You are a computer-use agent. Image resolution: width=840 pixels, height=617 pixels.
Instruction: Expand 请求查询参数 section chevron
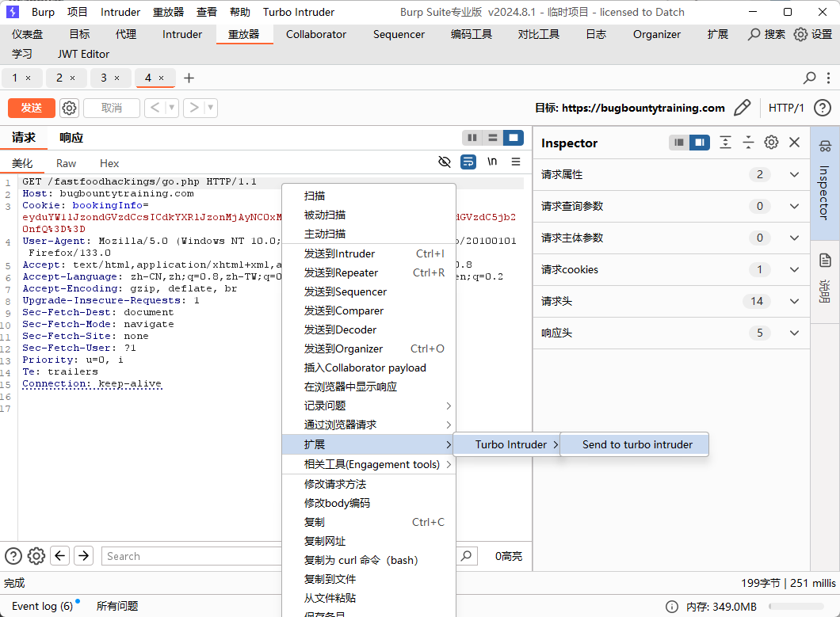click(795, 206)
